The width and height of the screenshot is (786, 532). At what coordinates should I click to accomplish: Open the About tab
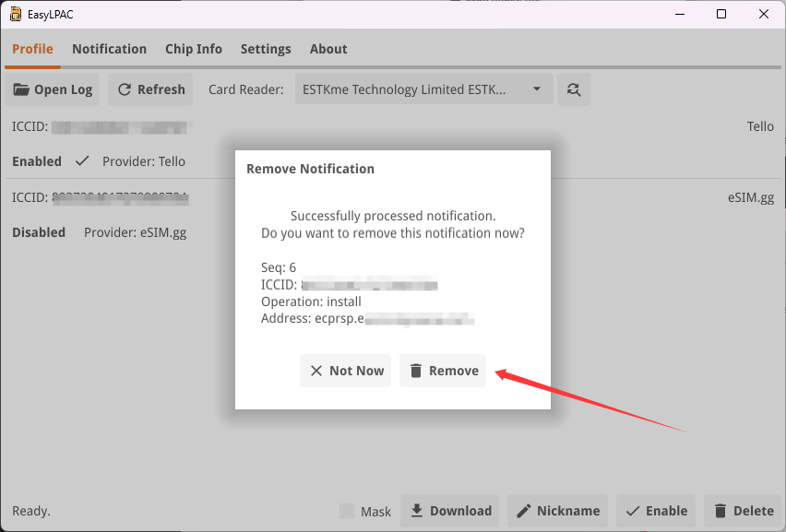click(328, 49)
